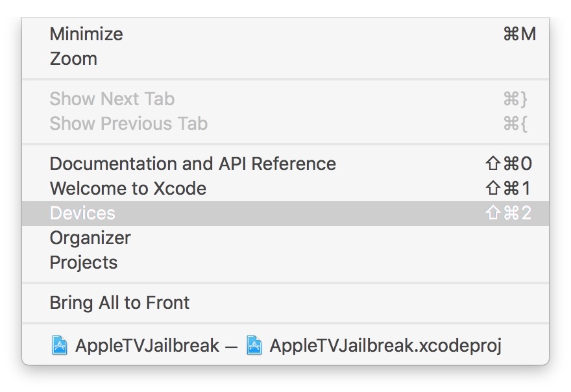
Task: Select the Zoom menu item
Action: tap(73, 58)
